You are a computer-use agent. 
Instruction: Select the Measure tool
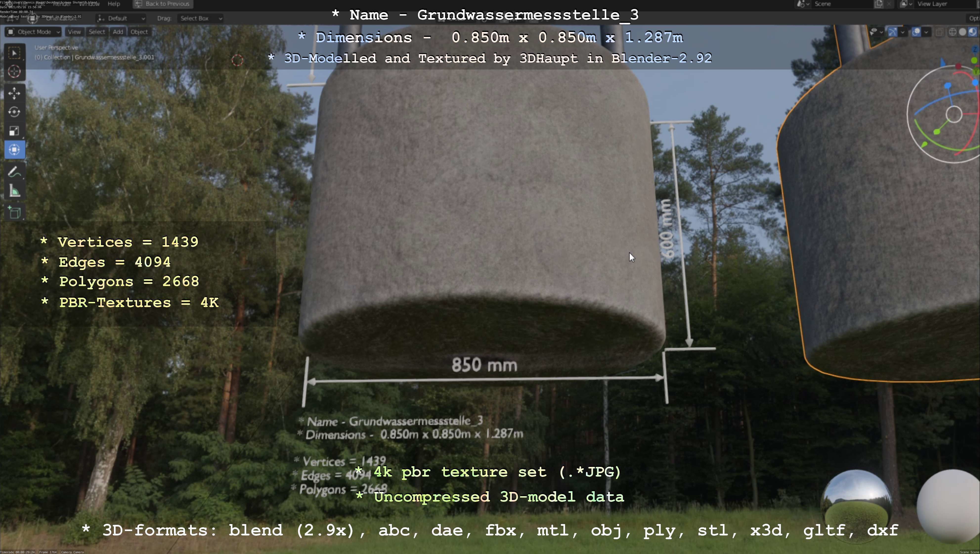pyautogui.click(x=14, y=191)
